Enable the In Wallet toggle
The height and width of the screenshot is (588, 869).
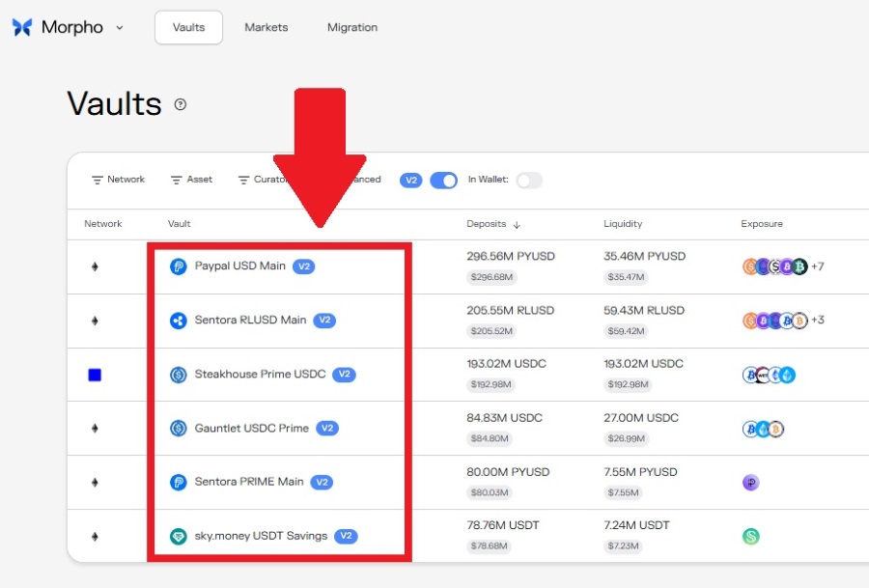coord(529,181)
